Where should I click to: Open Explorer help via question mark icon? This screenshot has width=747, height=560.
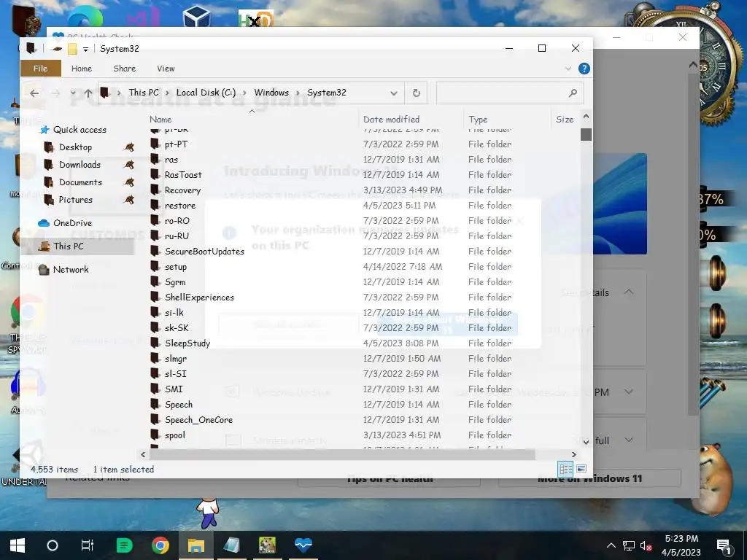tap(584, 69)
